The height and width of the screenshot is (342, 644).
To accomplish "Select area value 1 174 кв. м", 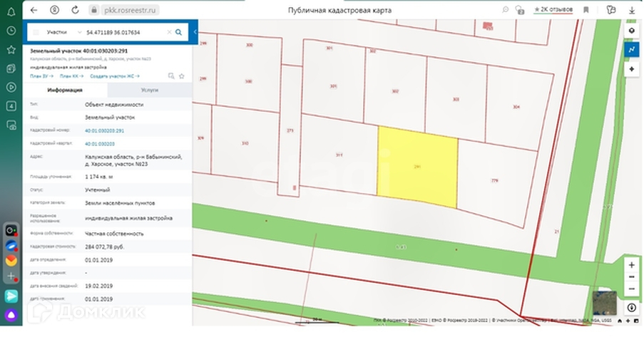I will [98, 177].
